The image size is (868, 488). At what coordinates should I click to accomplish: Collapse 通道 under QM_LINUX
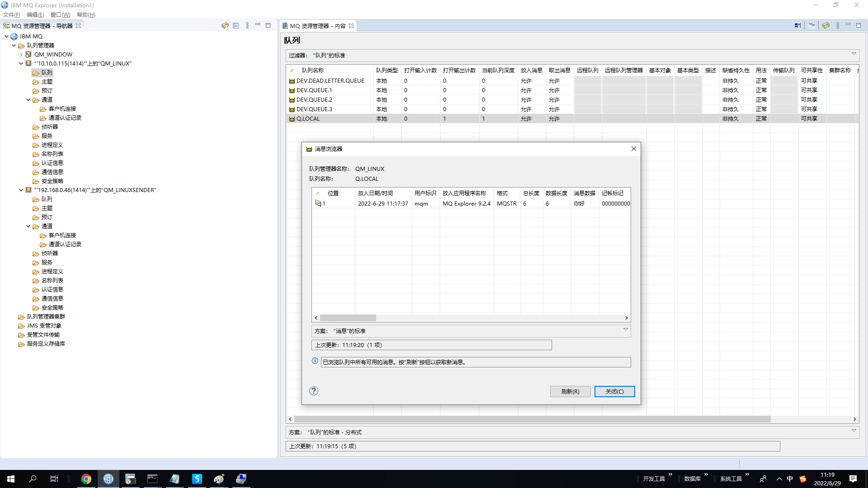coord(28,100)
